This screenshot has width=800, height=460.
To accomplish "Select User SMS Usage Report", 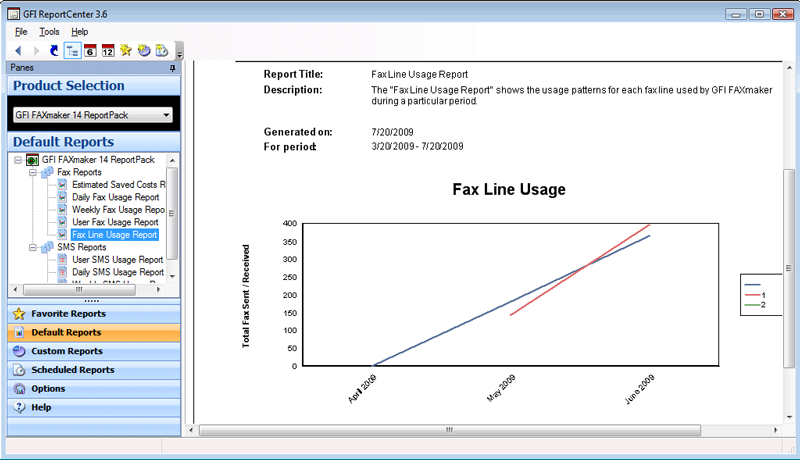I will coord(117,260).
